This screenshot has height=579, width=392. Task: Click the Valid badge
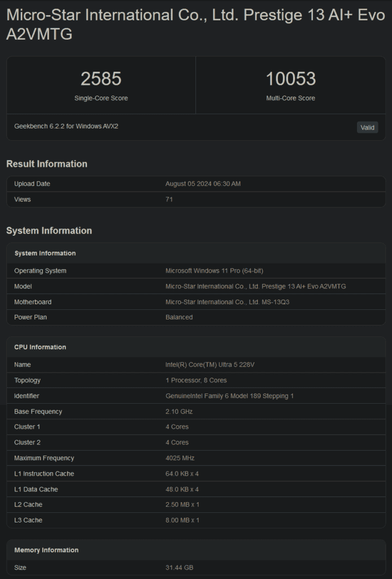point(367,127)
